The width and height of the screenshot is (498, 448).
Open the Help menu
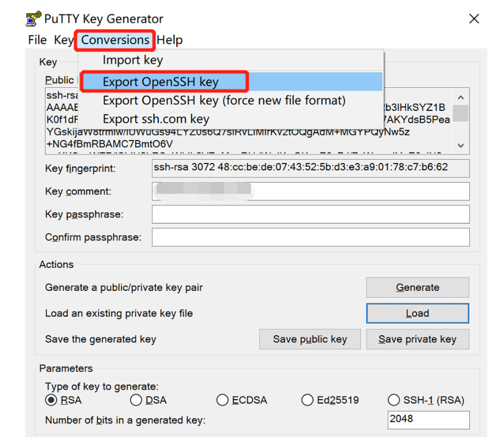point(169,40)
